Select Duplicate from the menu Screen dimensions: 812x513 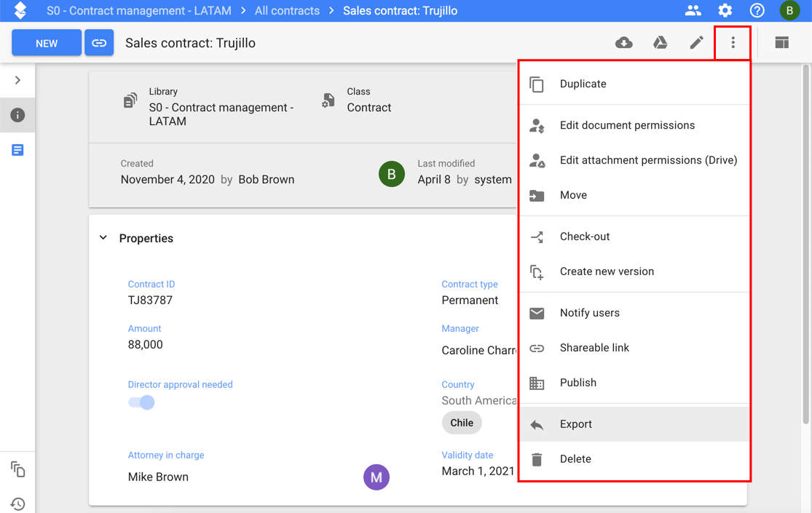pos(635,84)
